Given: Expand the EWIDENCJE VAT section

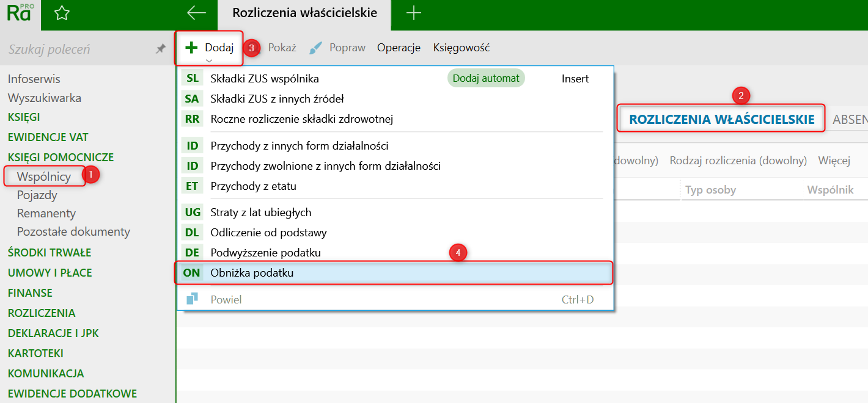Looking at the screenshot, I should pyautogui.click(x=48, y=137).
